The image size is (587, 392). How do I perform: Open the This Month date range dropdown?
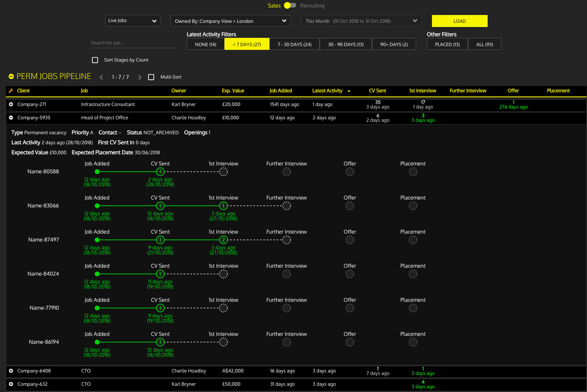[361, 21]
